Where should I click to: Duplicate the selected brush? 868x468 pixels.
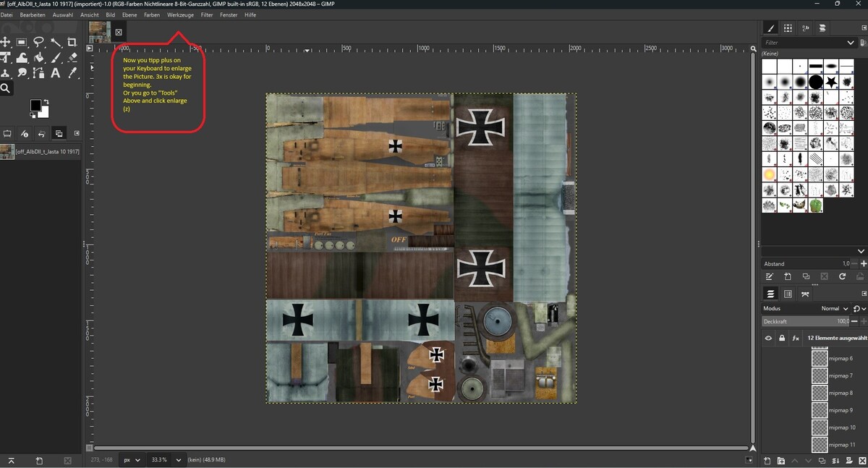click(x=806, y=276)
